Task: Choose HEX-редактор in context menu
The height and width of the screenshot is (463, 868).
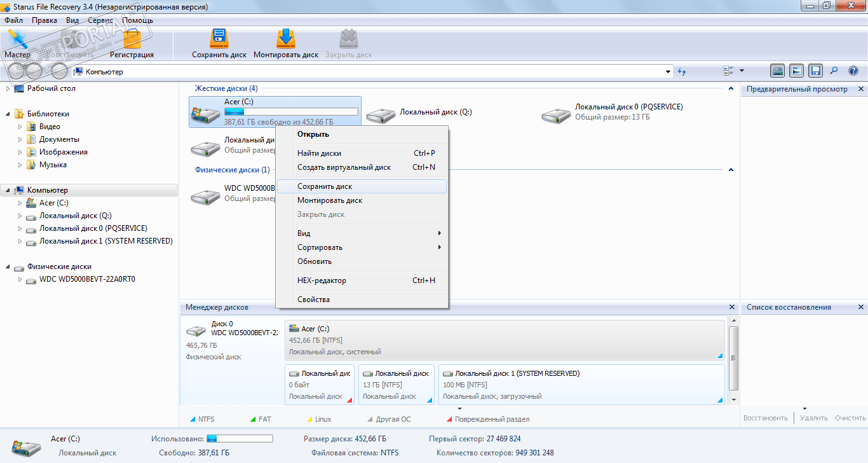Action: point(362,280)
